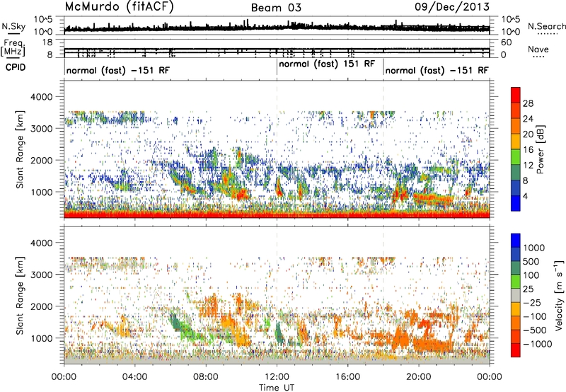Click the dark blue bottom of Power colorbar
Image resolution: width=566 pixels, height=392 pixels.
pos(516,203)
